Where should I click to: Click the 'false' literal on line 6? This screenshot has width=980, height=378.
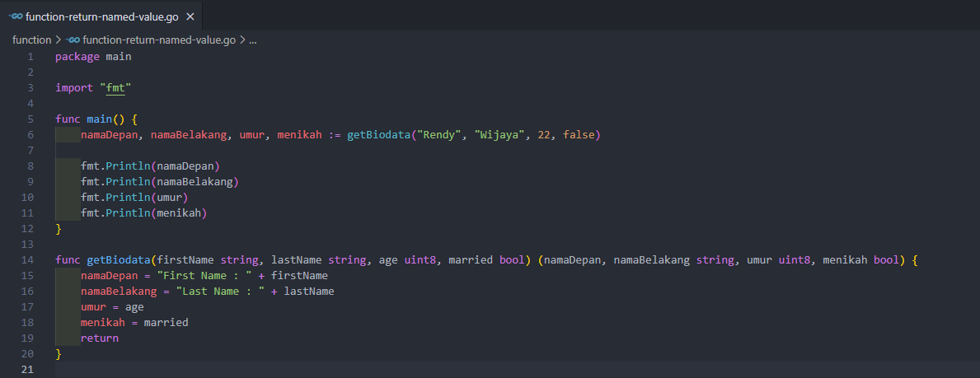point(579,135)
